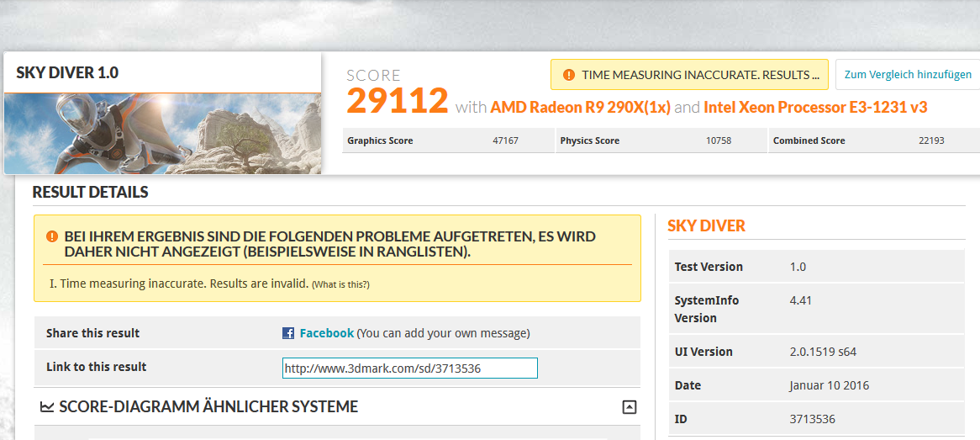The height and width of the screenshot is (440, 980).
Task: Click the 'Graphics Score' label
Action: pyautogui.click(x=380, y=140)
